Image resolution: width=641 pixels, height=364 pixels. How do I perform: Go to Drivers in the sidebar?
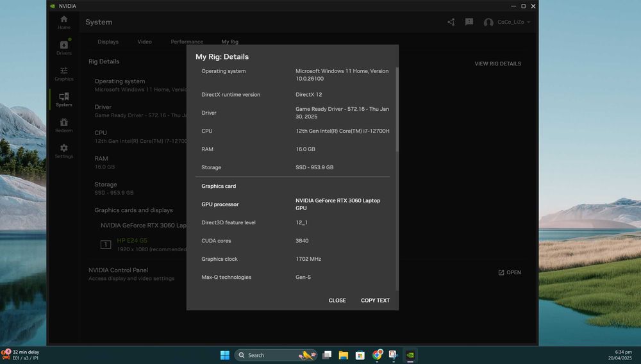coord(63,48)
